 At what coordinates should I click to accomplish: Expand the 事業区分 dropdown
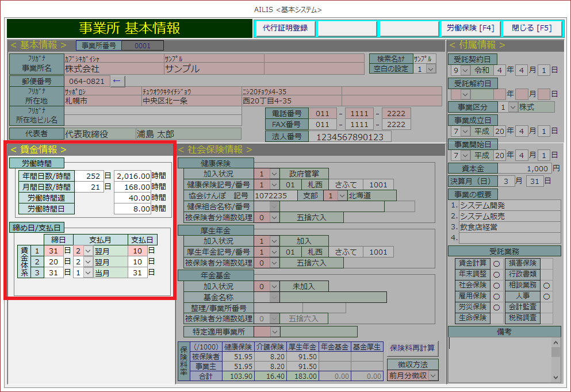tap(512, 107)
